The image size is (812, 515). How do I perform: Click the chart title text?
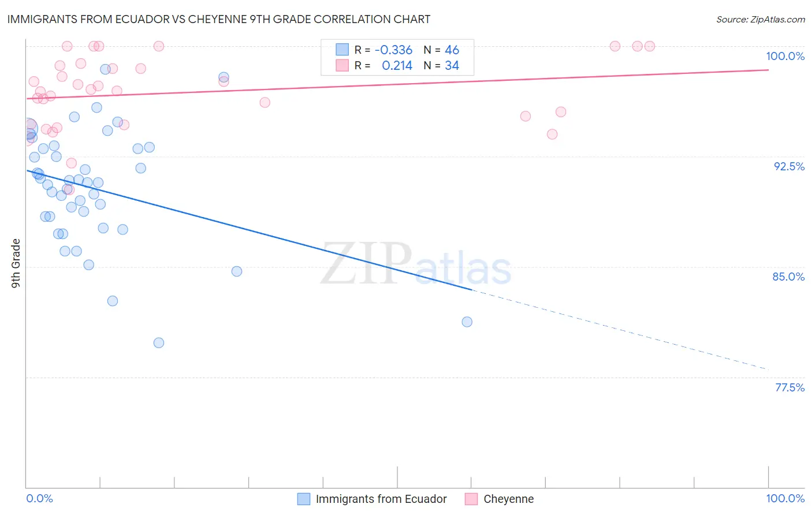pyautogui.click(x=219, y=19)
